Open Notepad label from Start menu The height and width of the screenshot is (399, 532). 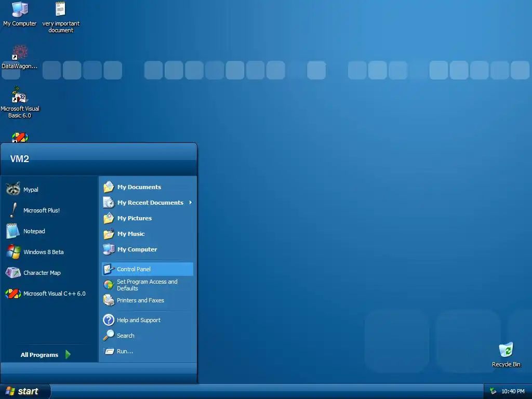34,231
